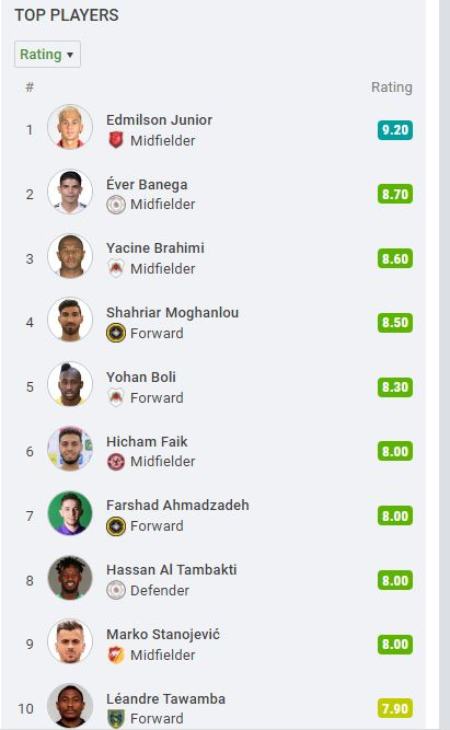450x730 pixels.
Task: Open Éver Banega's player profile link
Action: [x=147, y=185]
